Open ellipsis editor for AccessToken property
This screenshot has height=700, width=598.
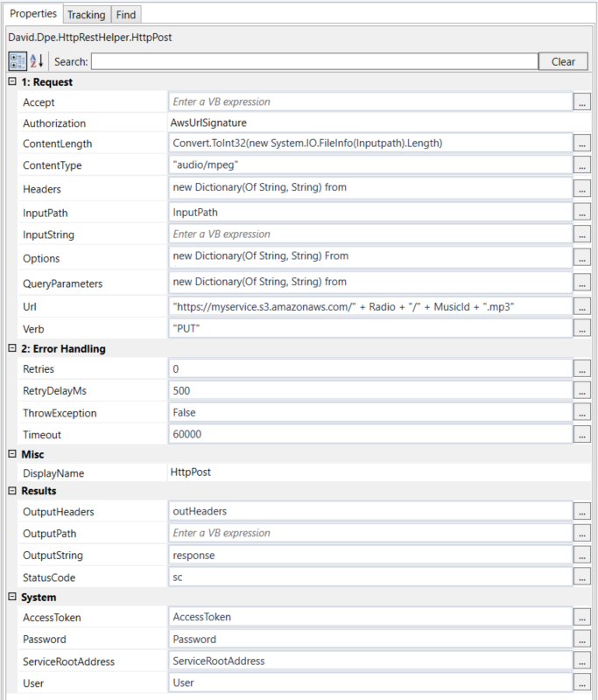[x=582, y=618]
